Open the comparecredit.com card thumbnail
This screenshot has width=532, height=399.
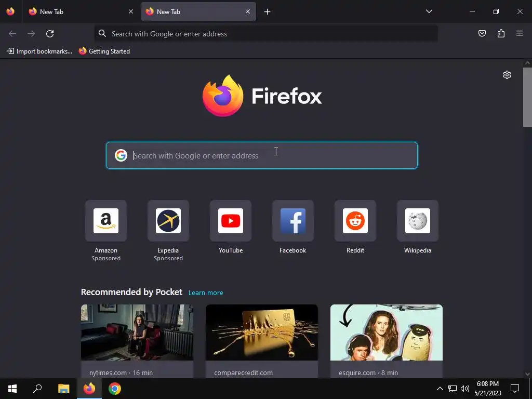(262, 332)
